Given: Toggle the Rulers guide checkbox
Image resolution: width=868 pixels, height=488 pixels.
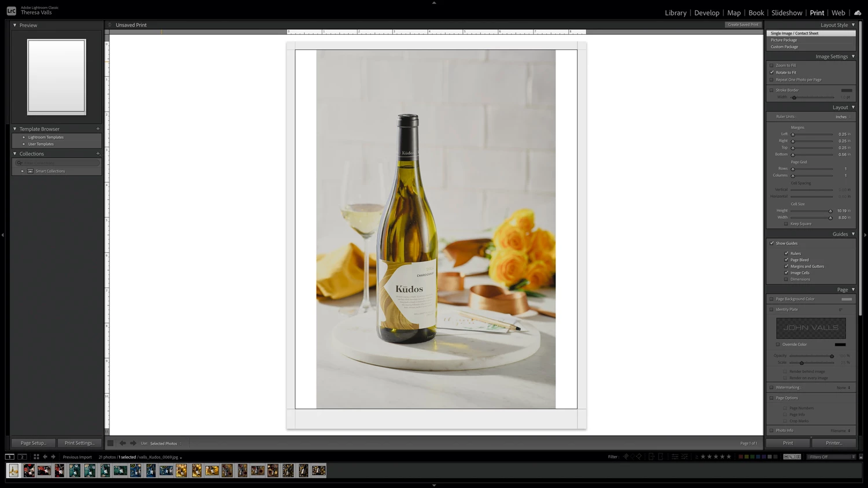Looking at the screenshot, I should (x=786, y=253).
